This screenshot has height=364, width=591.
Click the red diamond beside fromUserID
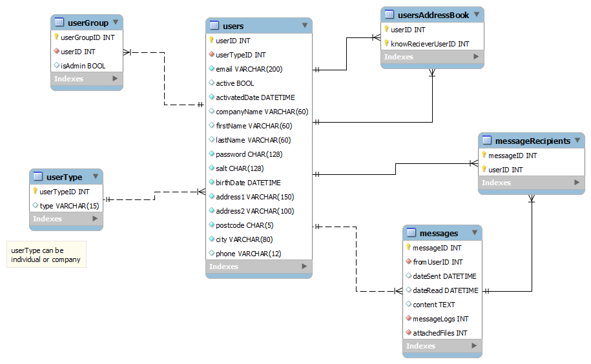(408, 262)
